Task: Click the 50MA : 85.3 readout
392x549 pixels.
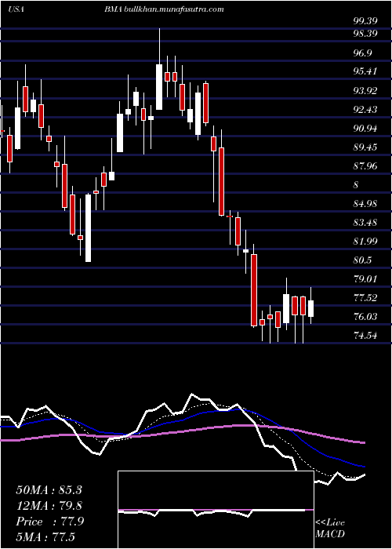Action: click(49, 490)
